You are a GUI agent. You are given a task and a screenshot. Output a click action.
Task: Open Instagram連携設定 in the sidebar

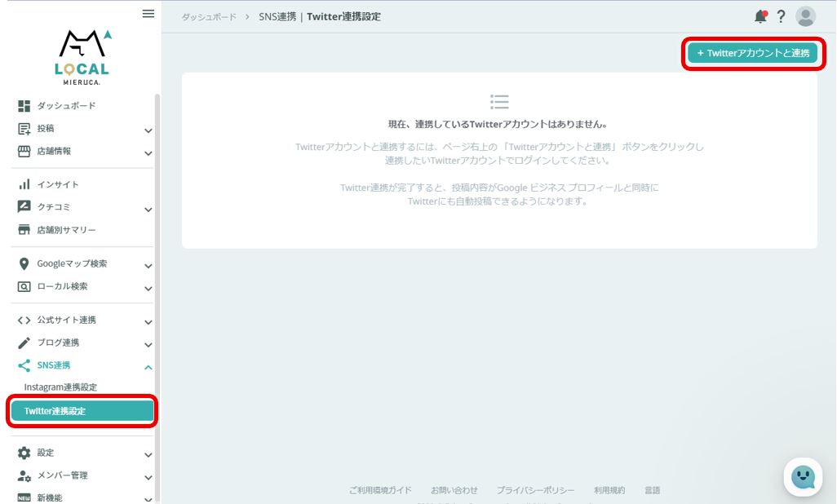click(x=60, y=387)
